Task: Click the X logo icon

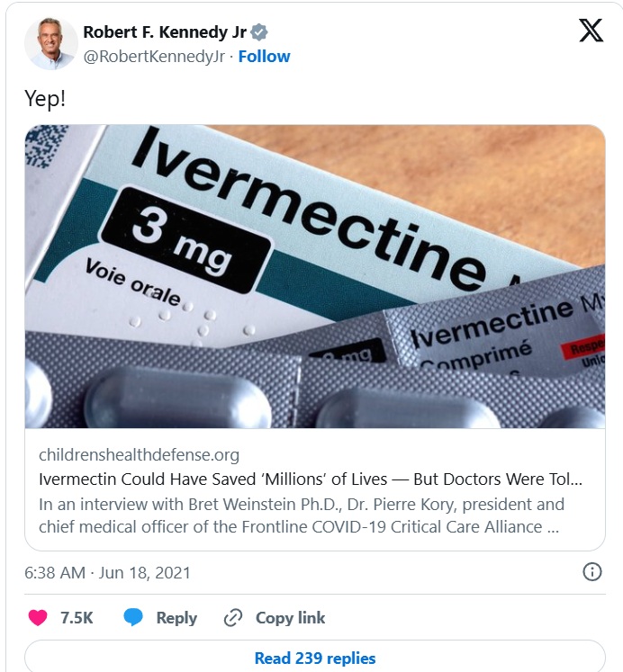Action: click(x=591, y=31)
